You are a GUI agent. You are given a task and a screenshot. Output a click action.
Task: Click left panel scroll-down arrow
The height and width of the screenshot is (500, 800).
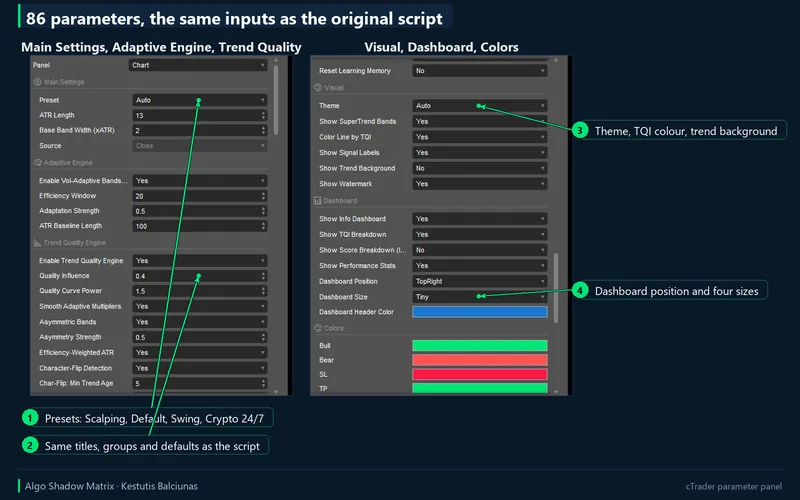pyautogui.click(x=276, y=392)
